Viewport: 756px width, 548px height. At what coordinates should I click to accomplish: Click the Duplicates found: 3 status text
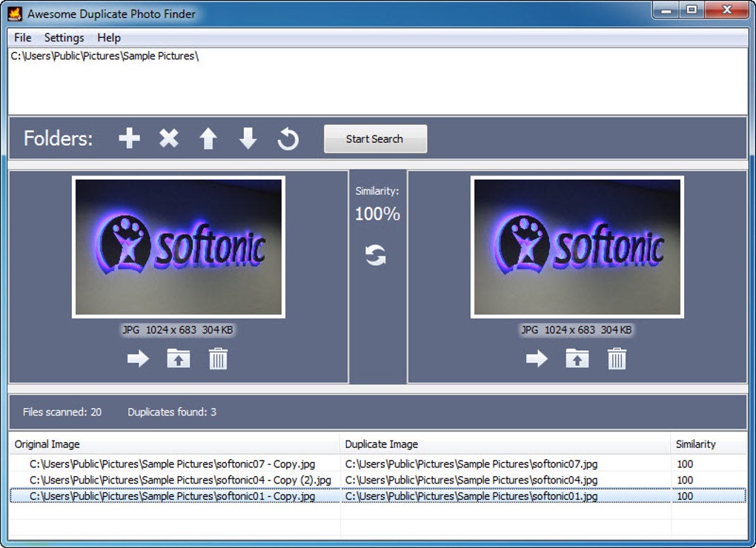172,412
